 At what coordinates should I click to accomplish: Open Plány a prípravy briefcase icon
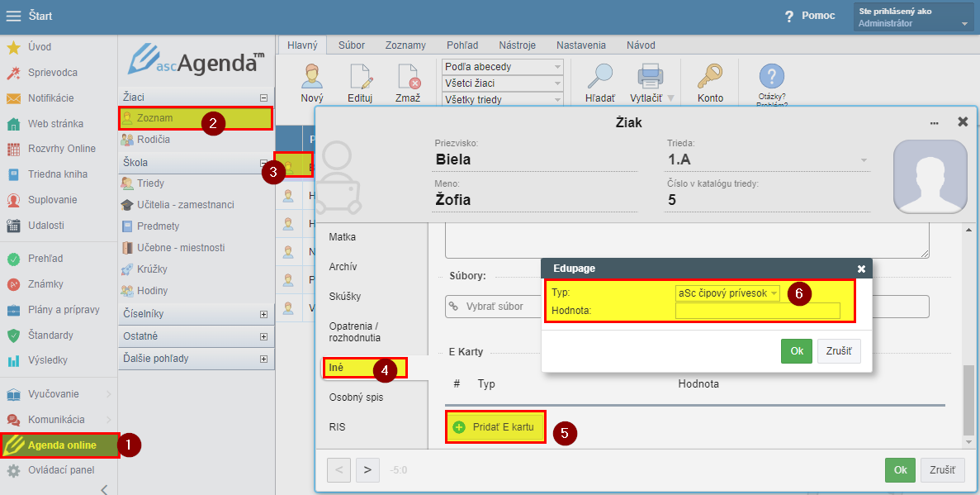tap(13, 310)
